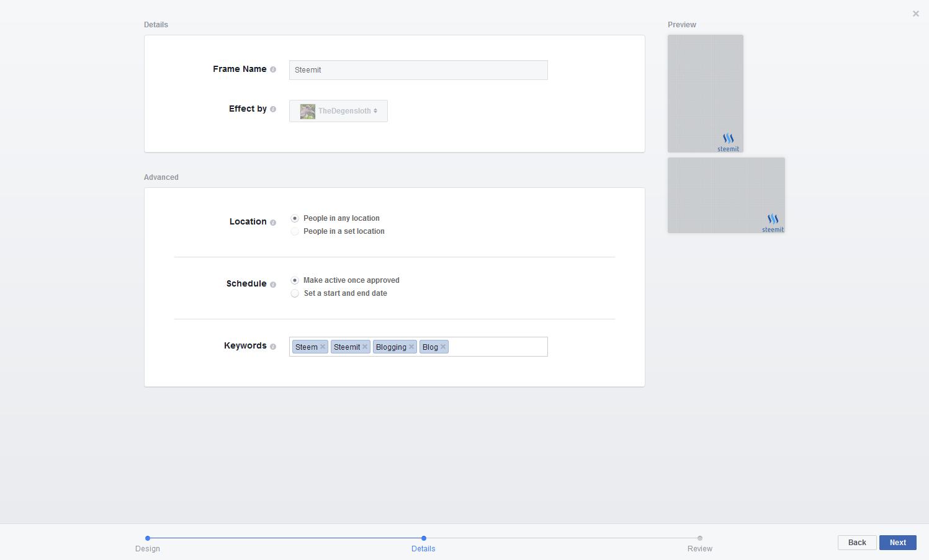Click the info icon beside Effect by
This screenshot has height=560, width=929.
pyautogui.click(x=273, y=109)
